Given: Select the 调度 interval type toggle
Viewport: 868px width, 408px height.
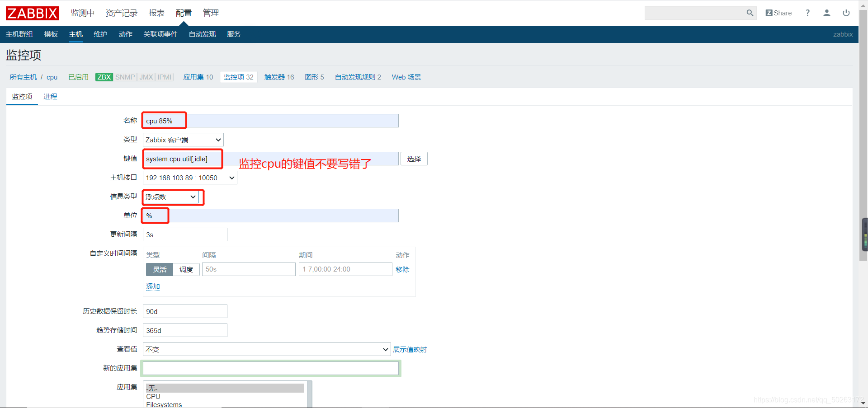Looking at the screenshot, I should pos(186,269).
